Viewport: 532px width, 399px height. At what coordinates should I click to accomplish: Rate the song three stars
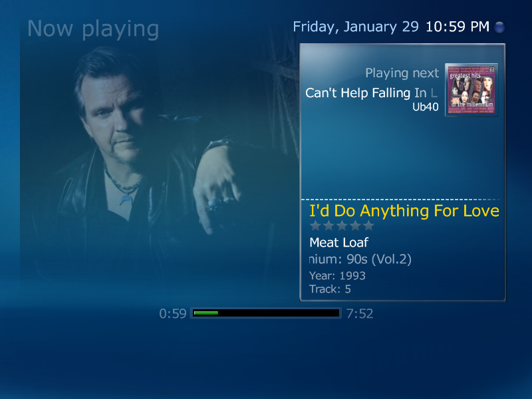342,225
